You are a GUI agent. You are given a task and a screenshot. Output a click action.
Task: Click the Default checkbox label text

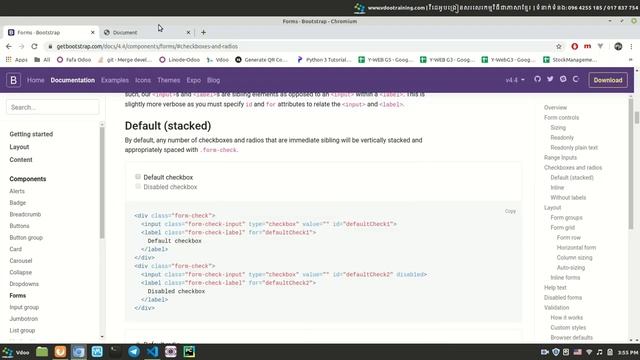click(168, 177)
